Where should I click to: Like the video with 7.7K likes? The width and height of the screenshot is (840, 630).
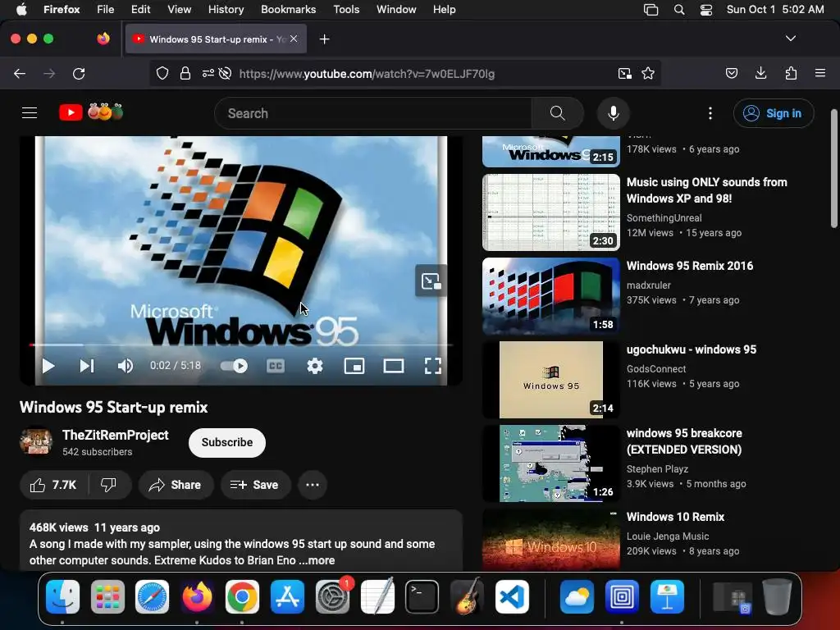pyautogui.click(x=53, y=485)
